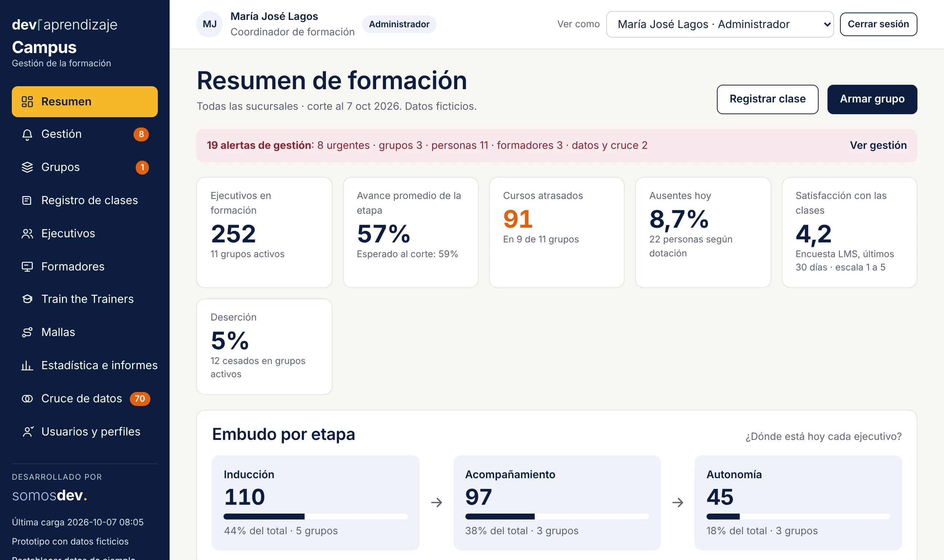This screenshot has width=944, height=560.
Task: Click the Inducción progress bar
Action: [x=315, y=517]
